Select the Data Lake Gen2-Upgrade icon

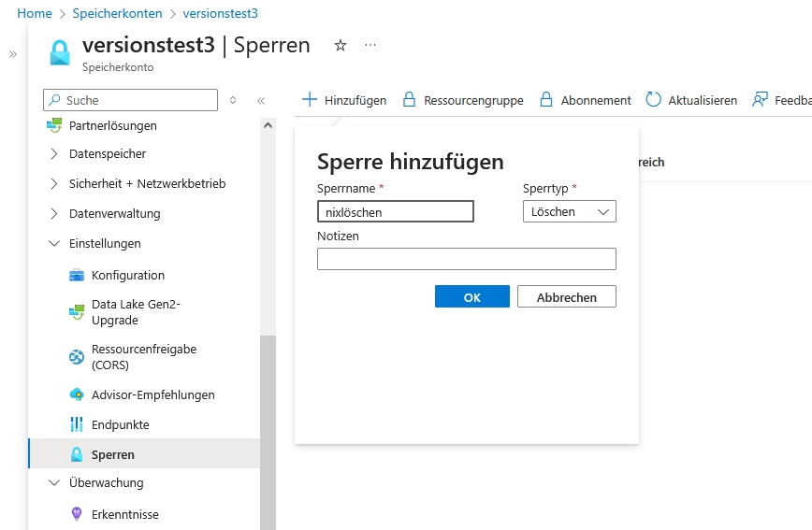pyautogui.click(x=77, y=312)
